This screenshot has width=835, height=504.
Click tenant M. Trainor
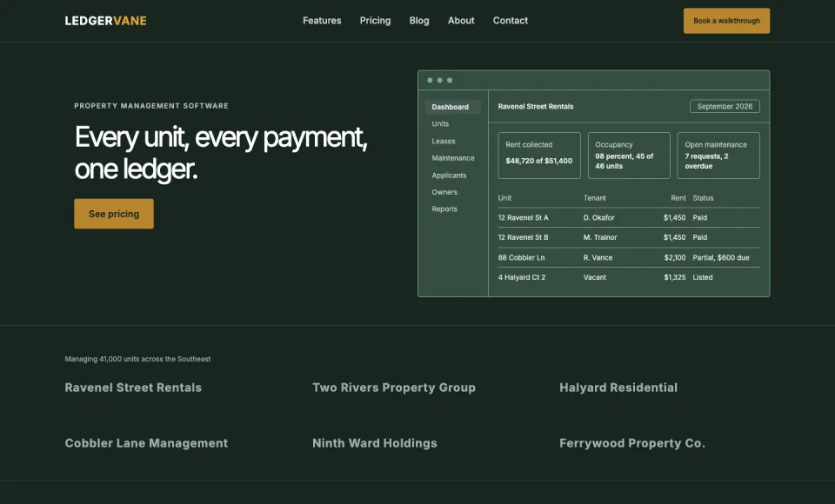[x=599, y=237]
